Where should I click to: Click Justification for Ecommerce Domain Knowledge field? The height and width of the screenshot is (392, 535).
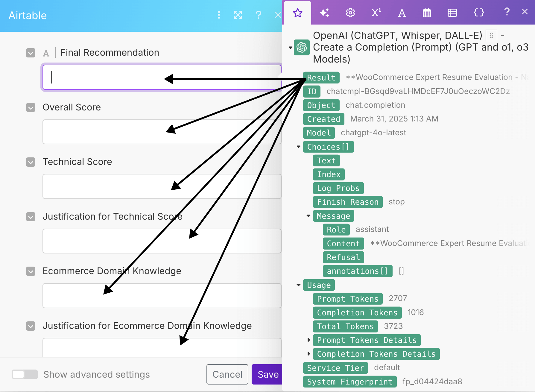coord(162,348)
